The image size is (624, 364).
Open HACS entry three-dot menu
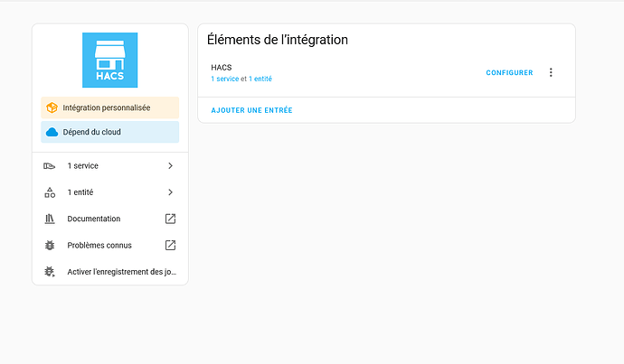tap(551, 72)
